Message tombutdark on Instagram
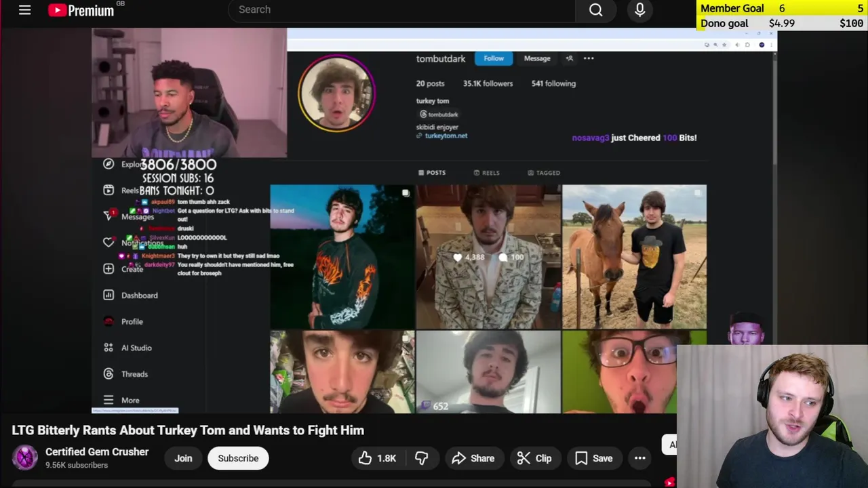The height and width of the screenshot is (488, 868). (537, 58)
